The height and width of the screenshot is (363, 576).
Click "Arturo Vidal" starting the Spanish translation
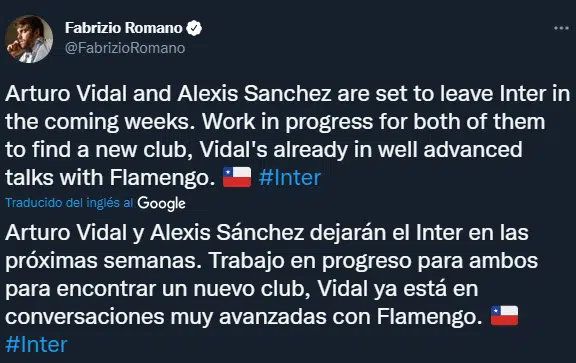pyautogui.click(x=66, y=233)
